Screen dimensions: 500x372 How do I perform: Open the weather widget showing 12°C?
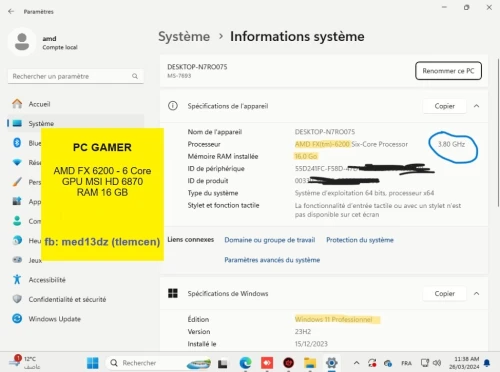[25, 363]
